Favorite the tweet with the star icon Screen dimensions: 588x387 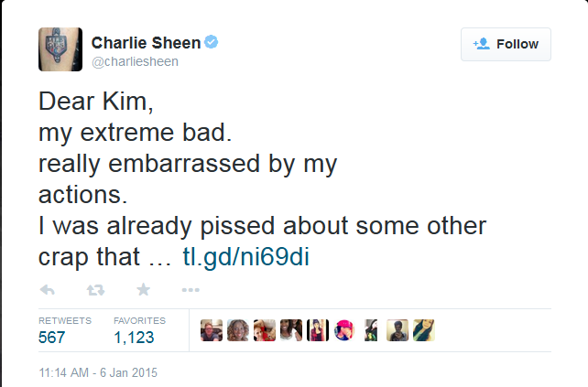point(143,290)
